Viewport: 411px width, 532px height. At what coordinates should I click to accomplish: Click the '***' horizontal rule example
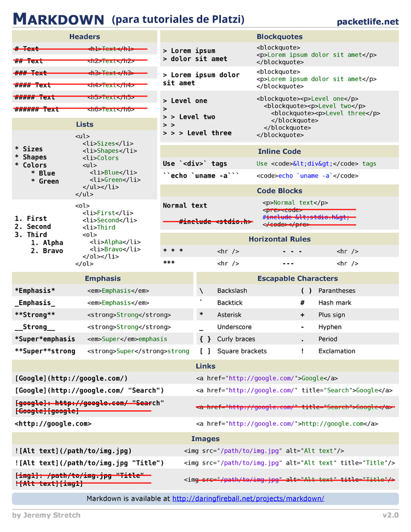point(169,263)
